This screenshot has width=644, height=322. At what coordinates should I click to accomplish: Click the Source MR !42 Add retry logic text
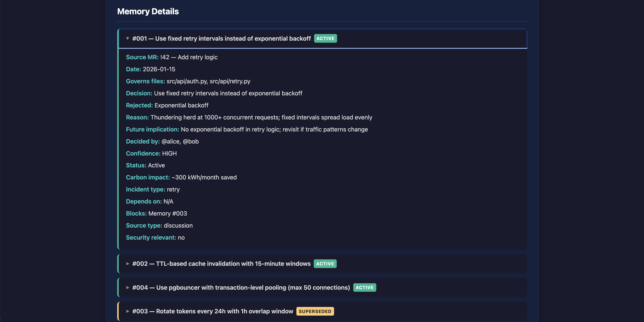pos(189,57)
